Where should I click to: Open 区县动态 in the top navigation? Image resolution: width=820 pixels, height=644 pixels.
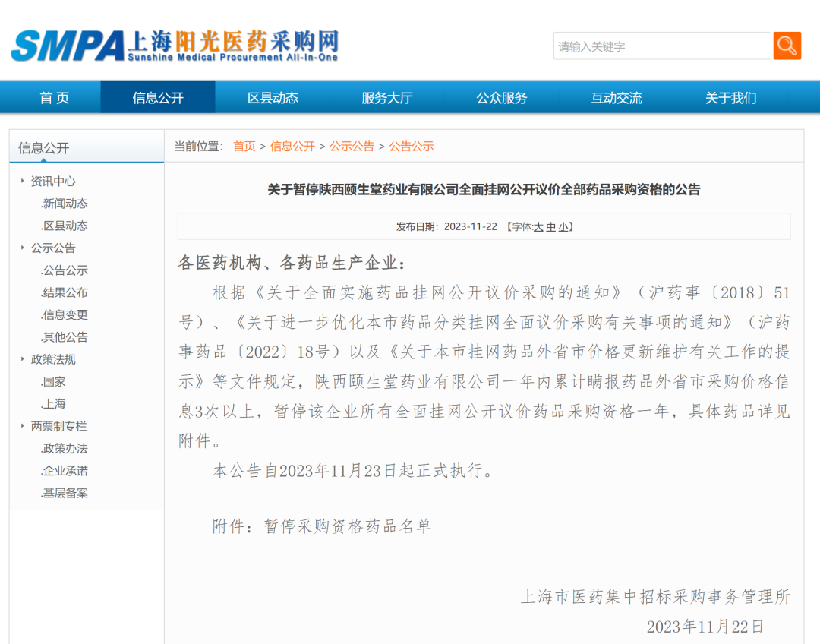(x=273, y=98)
